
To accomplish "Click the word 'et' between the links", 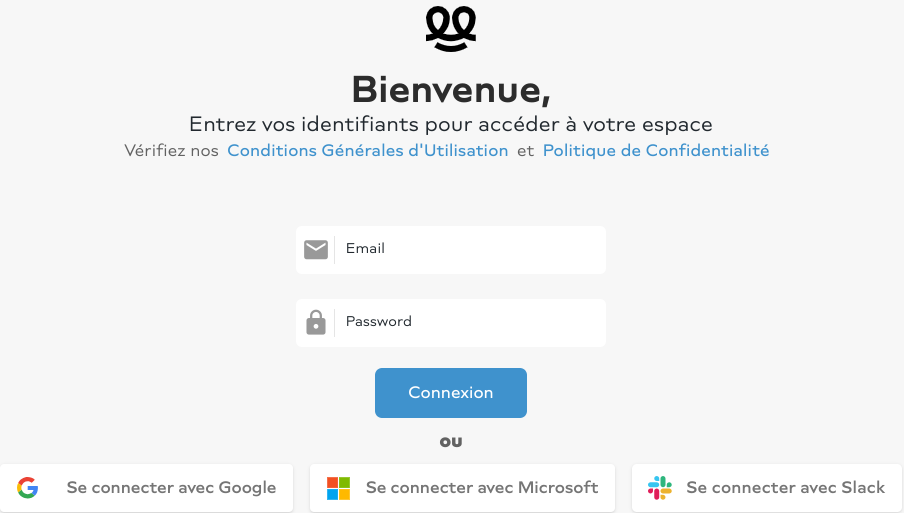I will coord(525,151).
